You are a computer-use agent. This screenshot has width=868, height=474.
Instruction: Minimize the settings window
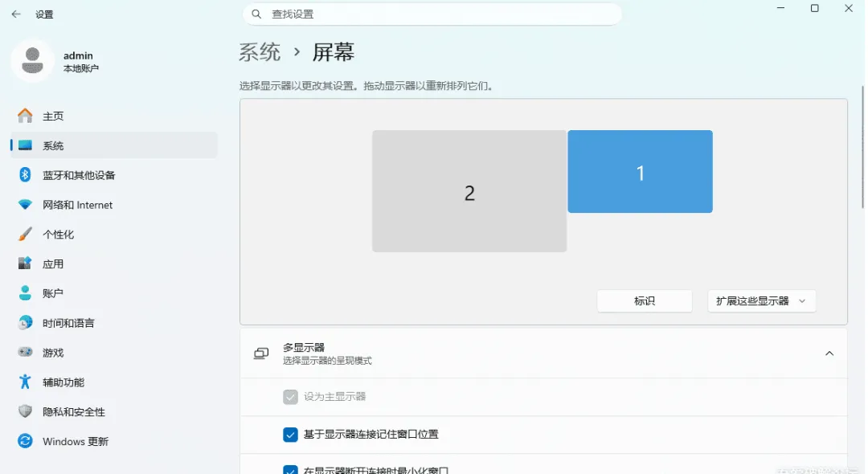pos(780,8)
